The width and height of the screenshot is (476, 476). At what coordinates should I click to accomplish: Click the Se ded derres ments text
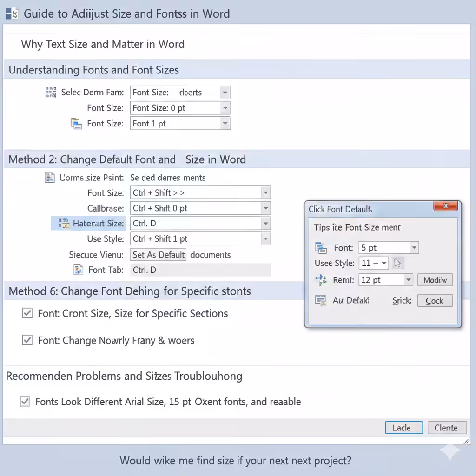tap(168, 177)
